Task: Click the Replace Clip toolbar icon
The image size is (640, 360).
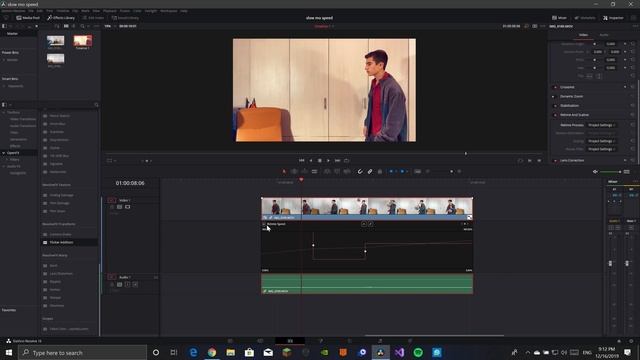Action: tap(347, 171)
